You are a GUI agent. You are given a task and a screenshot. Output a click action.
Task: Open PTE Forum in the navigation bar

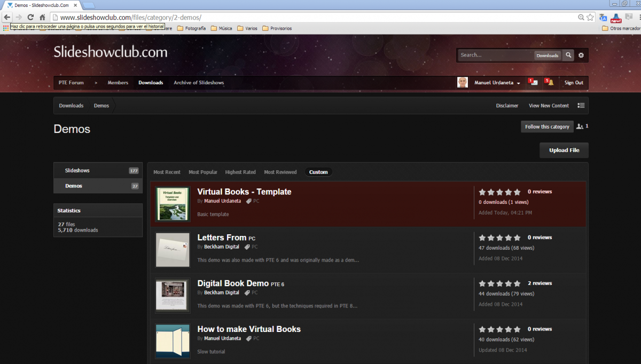[x=71, y=83]
